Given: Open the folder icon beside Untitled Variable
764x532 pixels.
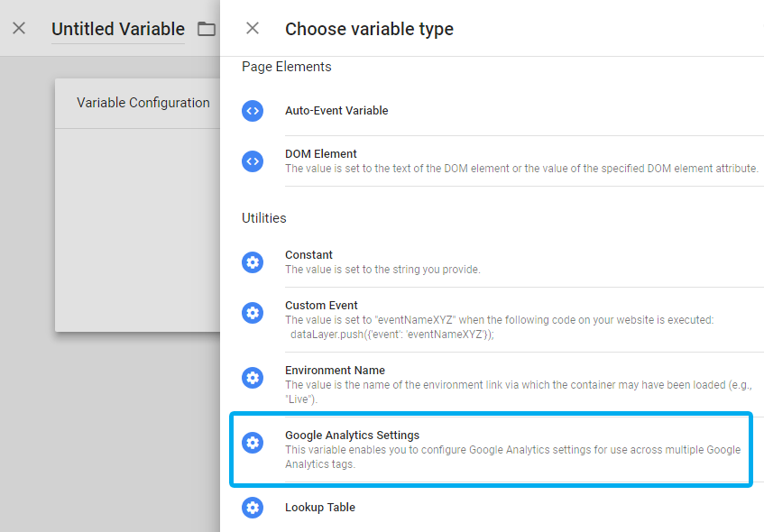Looking at the screenshot, I should (x=206, y=28).
